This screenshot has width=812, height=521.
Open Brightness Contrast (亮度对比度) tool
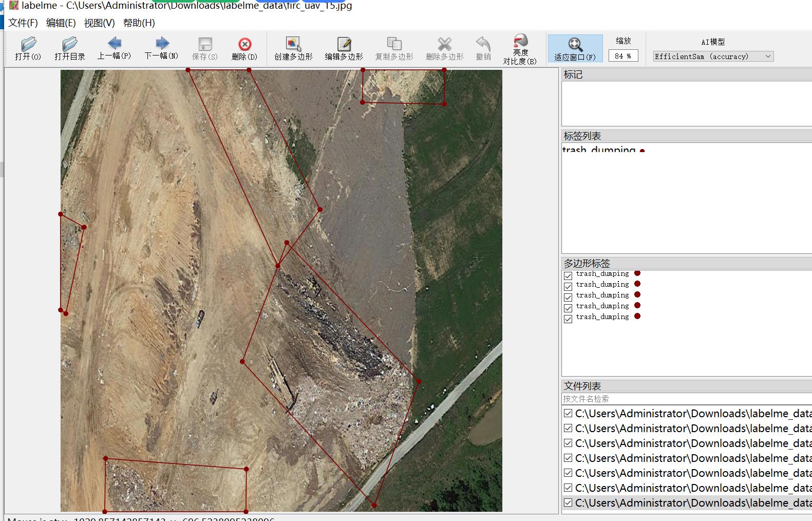[520, 49]
